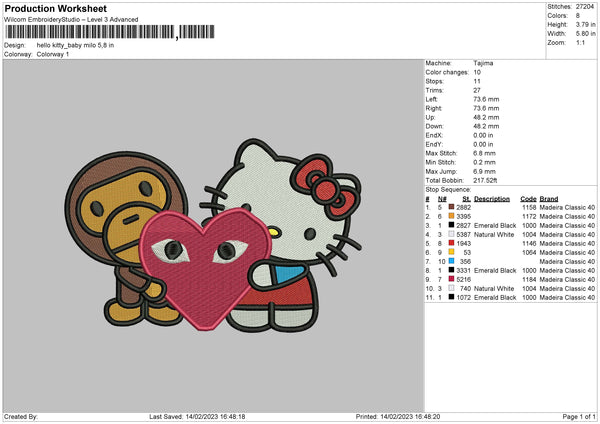Click the Production Worksheet title
This screenshot has width=600, height=424.
pos(55,9)
